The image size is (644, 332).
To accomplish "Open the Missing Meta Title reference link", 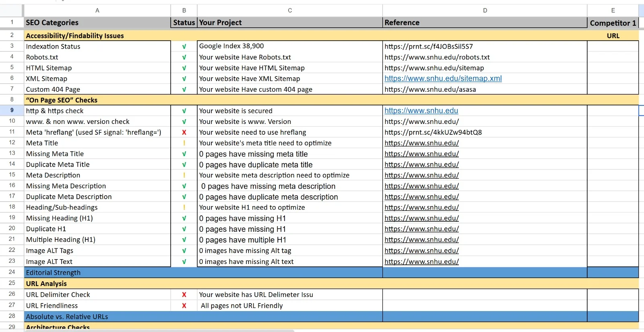I will pyautogui.click(x=421, y=154).
